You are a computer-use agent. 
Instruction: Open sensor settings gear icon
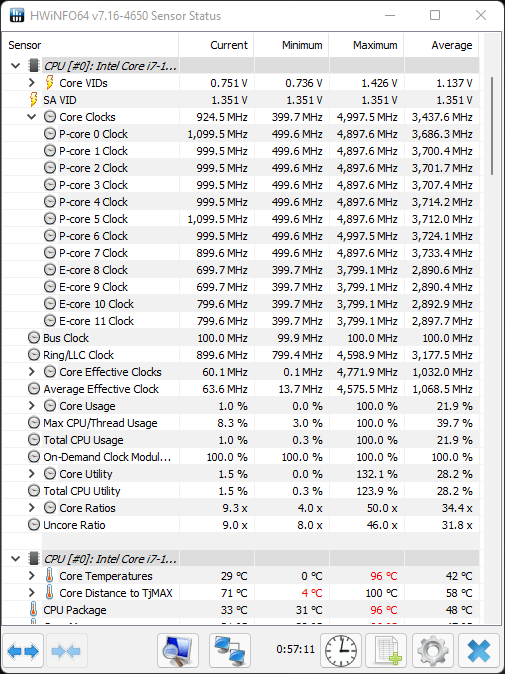[x=432, y=651]
